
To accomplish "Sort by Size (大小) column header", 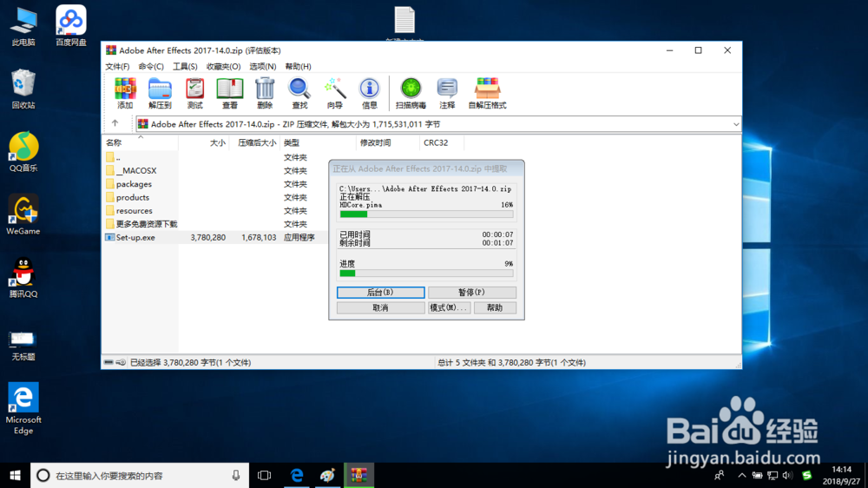I will coord(204,142).
